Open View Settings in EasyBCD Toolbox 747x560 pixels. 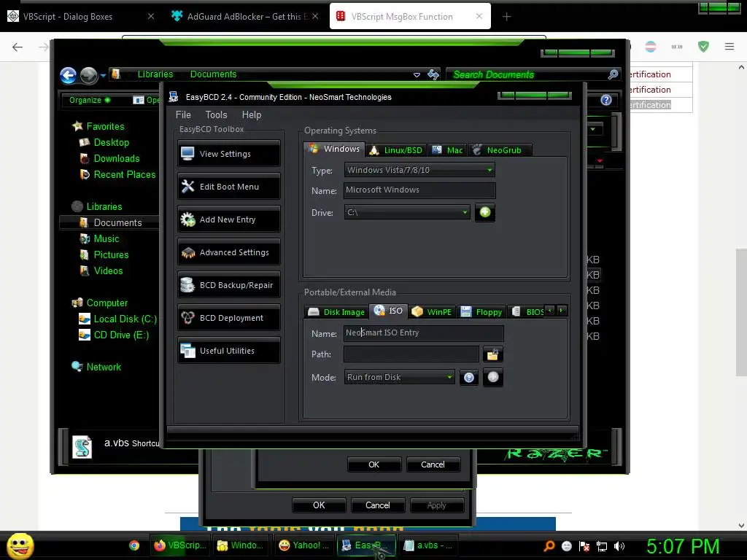point(228,153)
